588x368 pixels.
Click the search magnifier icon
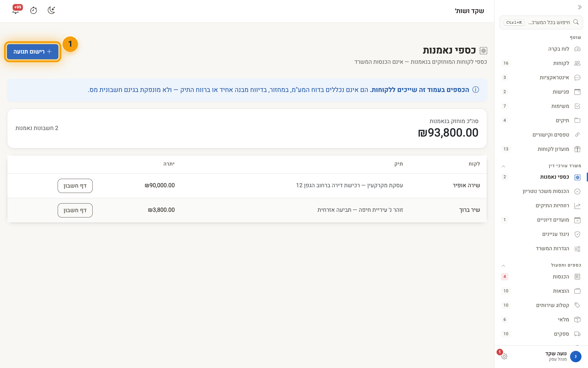point(576,22)
